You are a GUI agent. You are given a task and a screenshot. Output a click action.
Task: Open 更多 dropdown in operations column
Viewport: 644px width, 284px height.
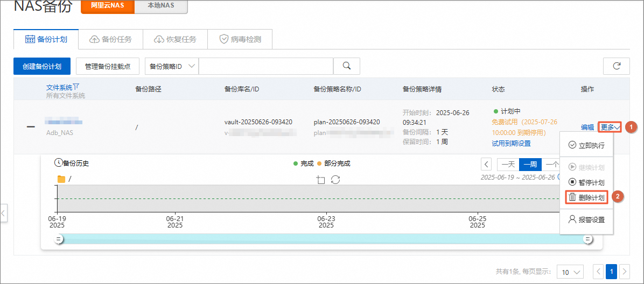(x=610, y=127)
